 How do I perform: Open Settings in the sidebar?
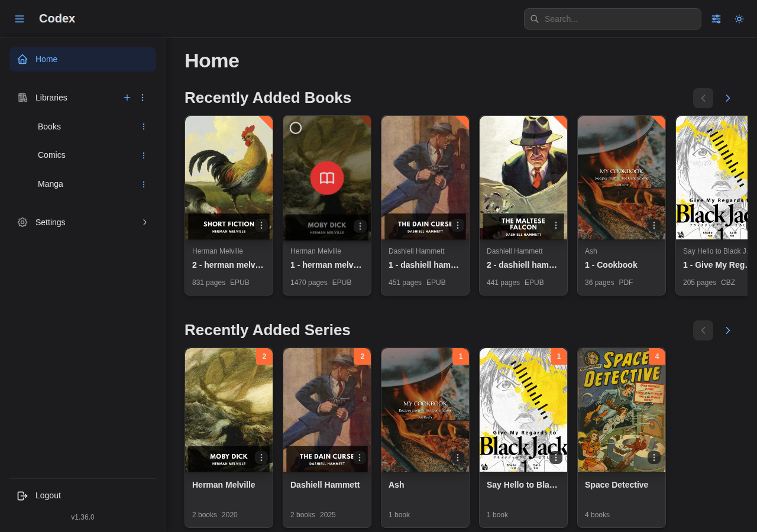[83, 222]
